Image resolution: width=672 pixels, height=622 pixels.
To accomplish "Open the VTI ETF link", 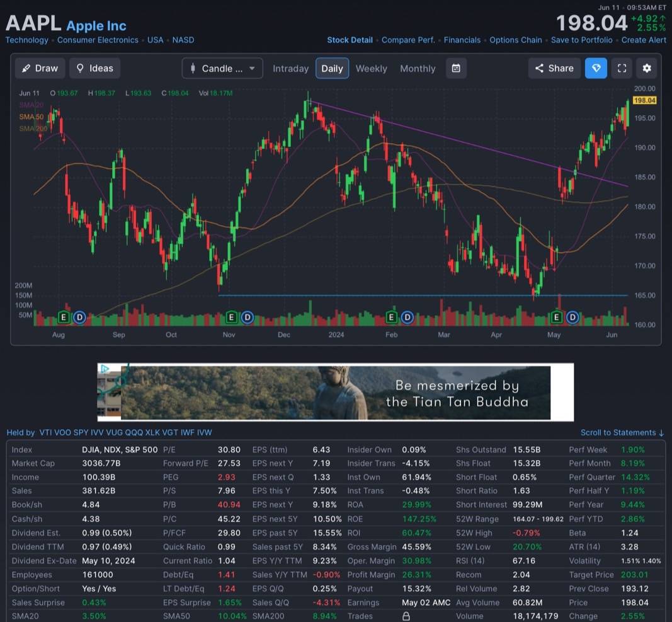I will click(x=45, y=432).
